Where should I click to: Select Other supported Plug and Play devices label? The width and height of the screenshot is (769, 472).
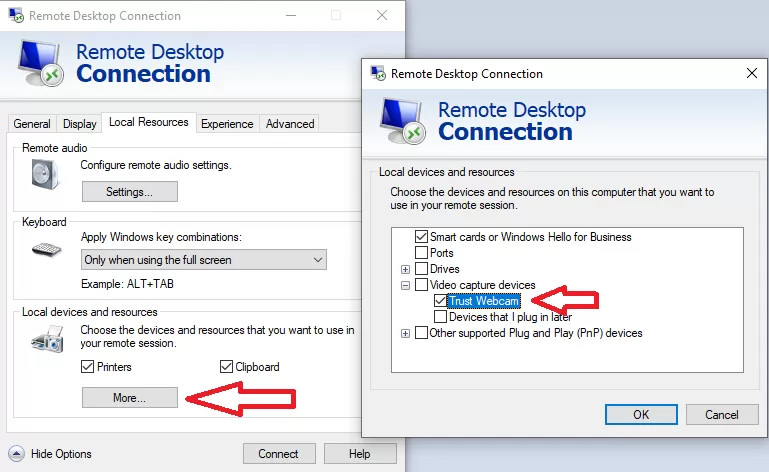point(536,333)
